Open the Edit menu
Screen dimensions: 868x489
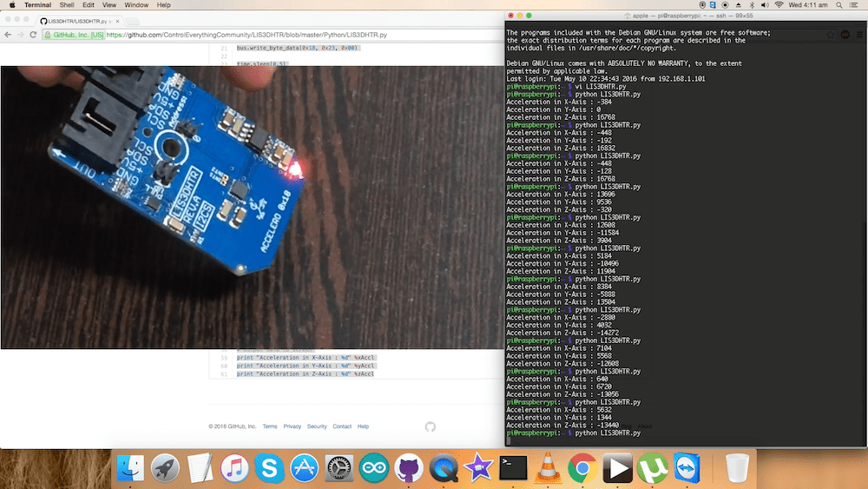[88, 5]
